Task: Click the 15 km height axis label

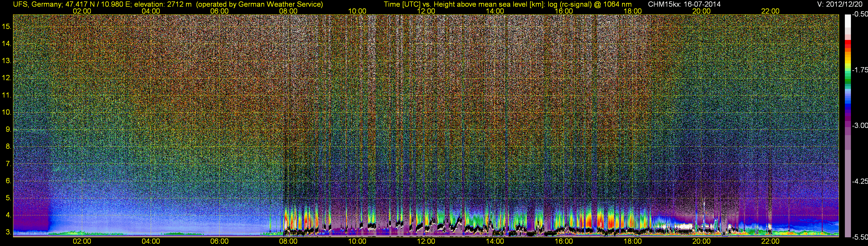Action: pyautogui.click(x=7, y=27)
